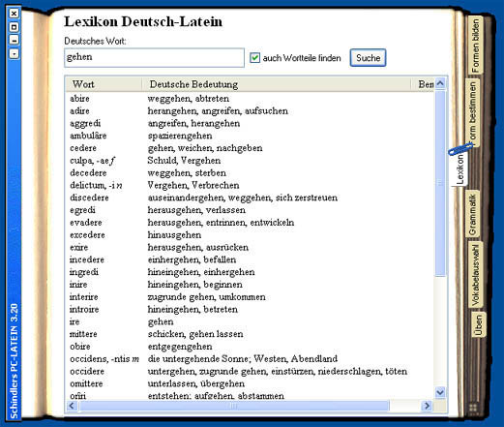This screenshot has height=427, width=504.
Task: Click the scroll left arrow of results list
Action: pyautogui.click(x=72, y=406)
